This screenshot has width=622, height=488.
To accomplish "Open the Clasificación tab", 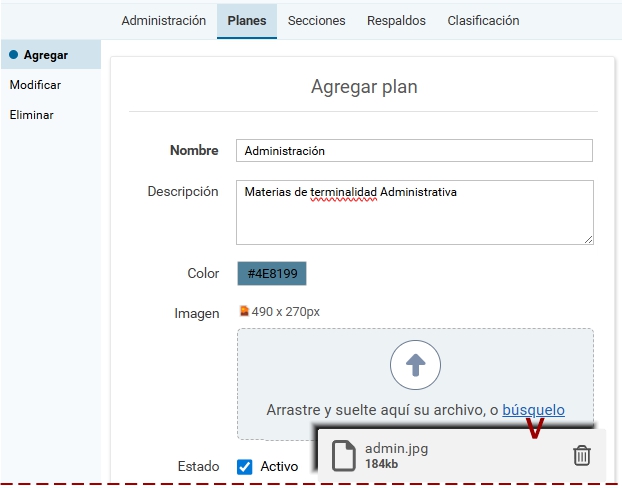I will (483, 20).
